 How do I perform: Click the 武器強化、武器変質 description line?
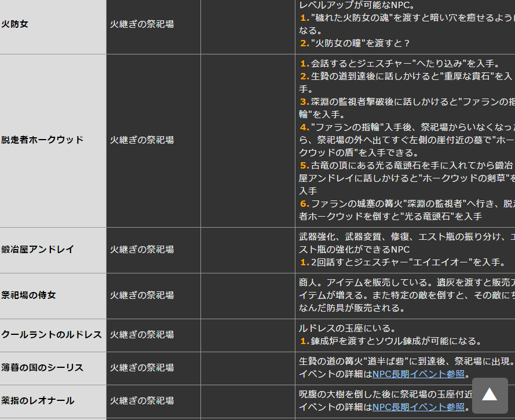coord(407,243)
